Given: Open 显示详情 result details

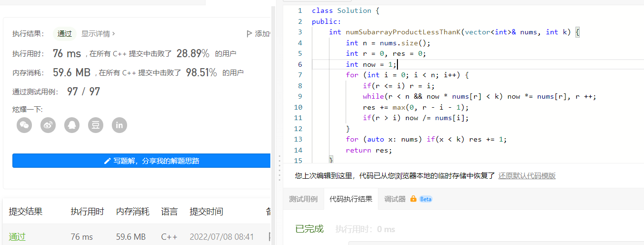Looking at the screenshot, I should click(98, 34).
